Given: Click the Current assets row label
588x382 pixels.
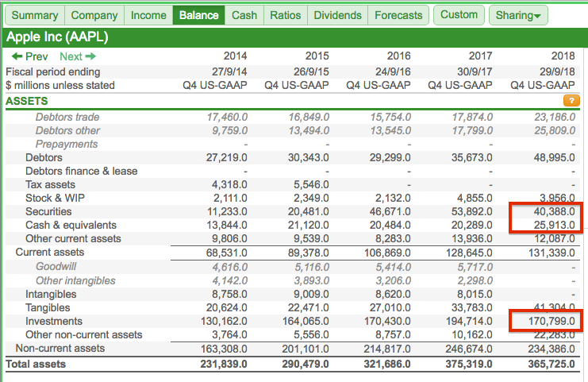Looking at the screenshot, I should pos(50,253).
